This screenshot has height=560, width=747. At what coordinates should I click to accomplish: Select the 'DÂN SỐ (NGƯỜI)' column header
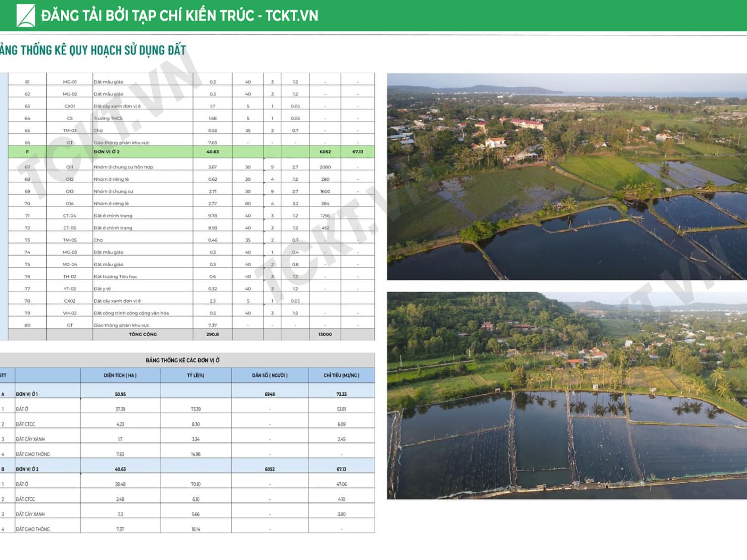coord(269,375)
